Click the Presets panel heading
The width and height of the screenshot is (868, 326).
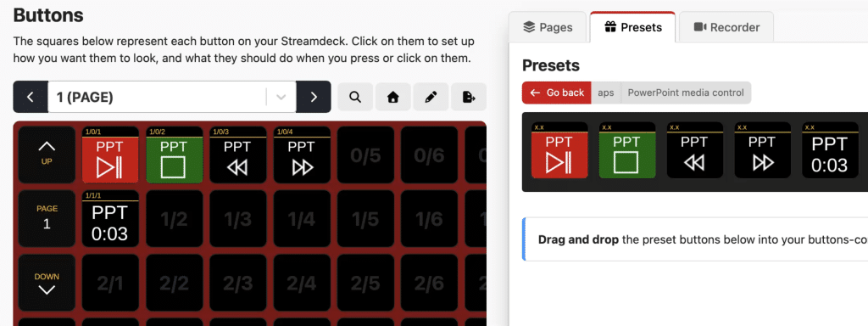[551, 65]
